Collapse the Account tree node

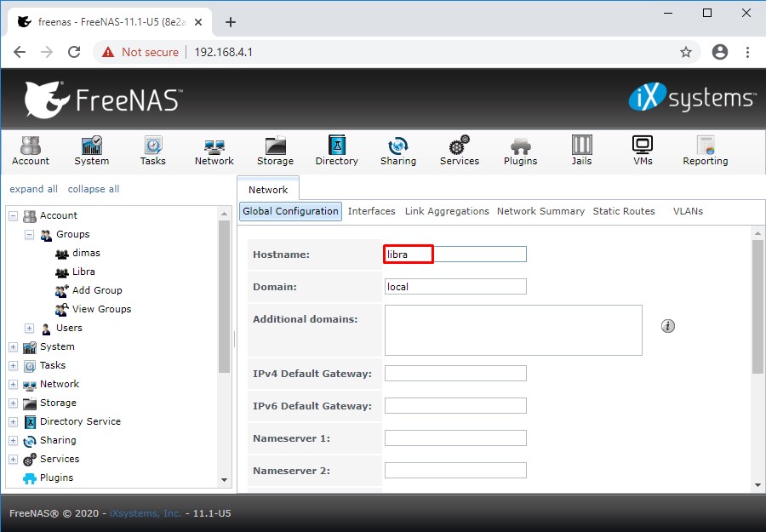(x=13, y=215)
